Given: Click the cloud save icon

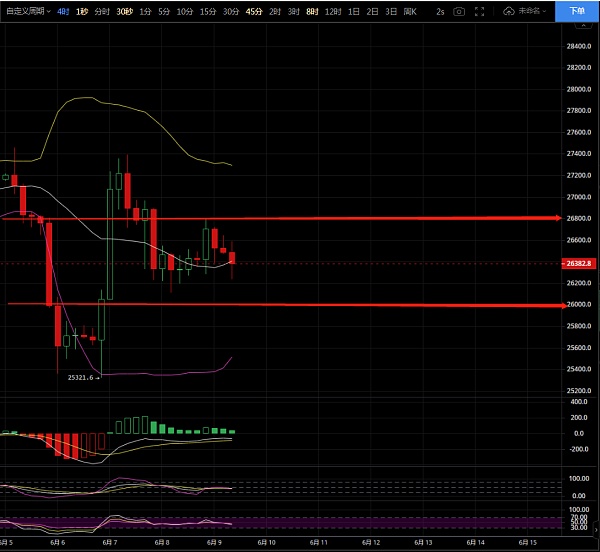Looking at the screenshot, I should click(x=509, y=11).
